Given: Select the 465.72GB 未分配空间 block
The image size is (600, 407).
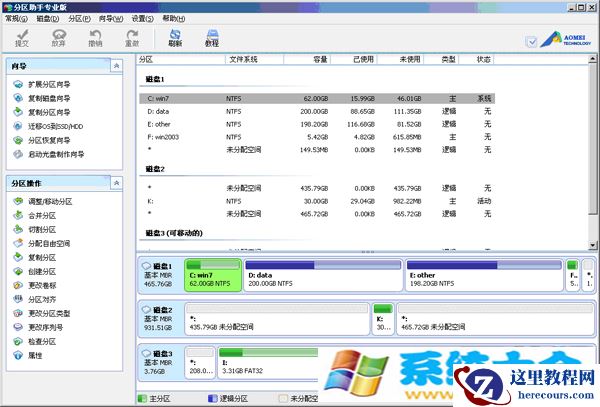Looking at the screenshot, I should (x=495, y=319).
